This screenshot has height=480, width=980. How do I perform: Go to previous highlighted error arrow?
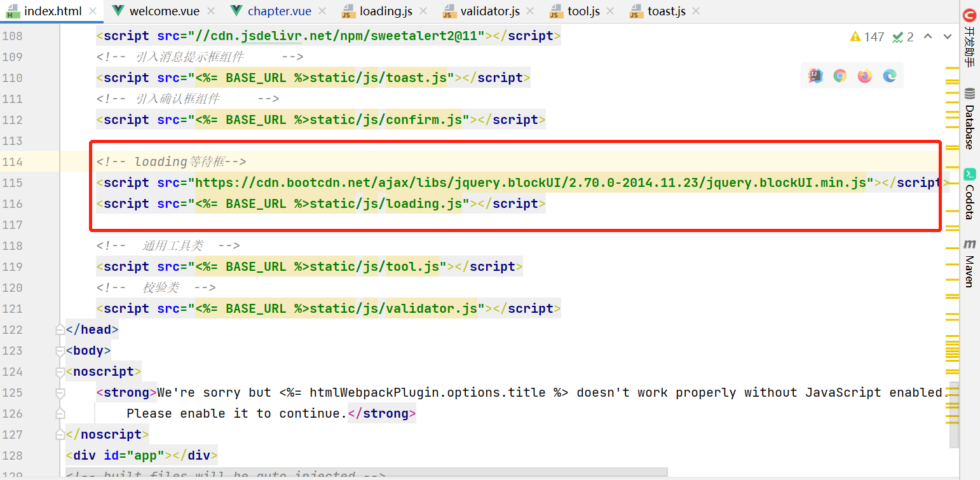(928, 36)
